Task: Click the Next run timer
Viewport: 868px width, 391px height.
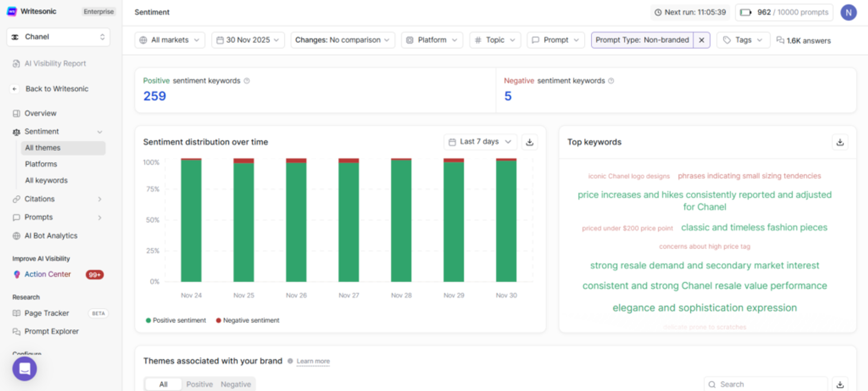Action: [x=690, y=12]
